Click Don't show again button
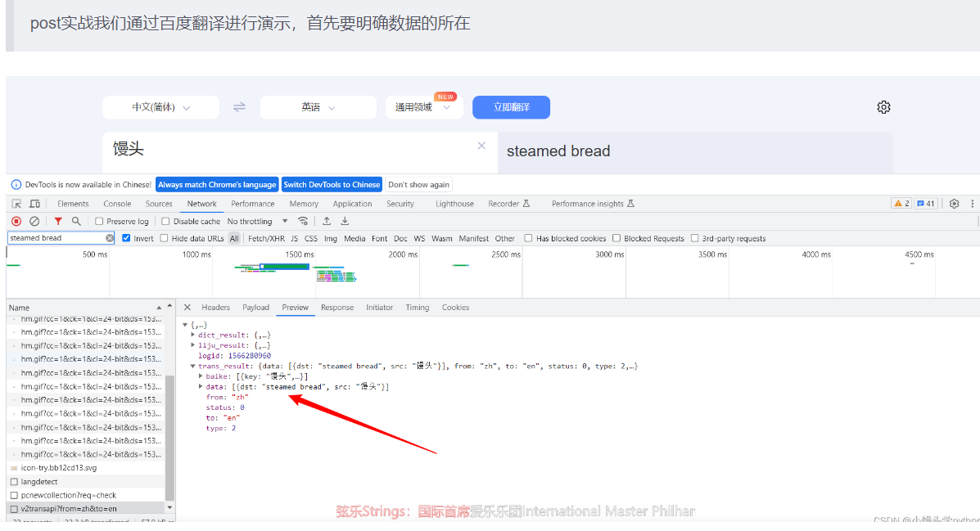 coord(418,185)
